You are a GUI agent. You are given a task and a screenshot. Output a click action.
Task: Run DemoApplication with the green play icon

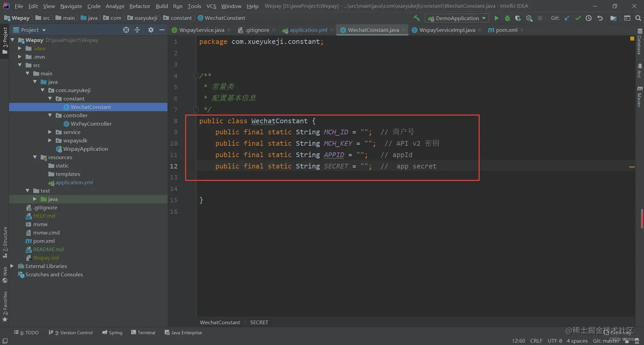point(496,18)
